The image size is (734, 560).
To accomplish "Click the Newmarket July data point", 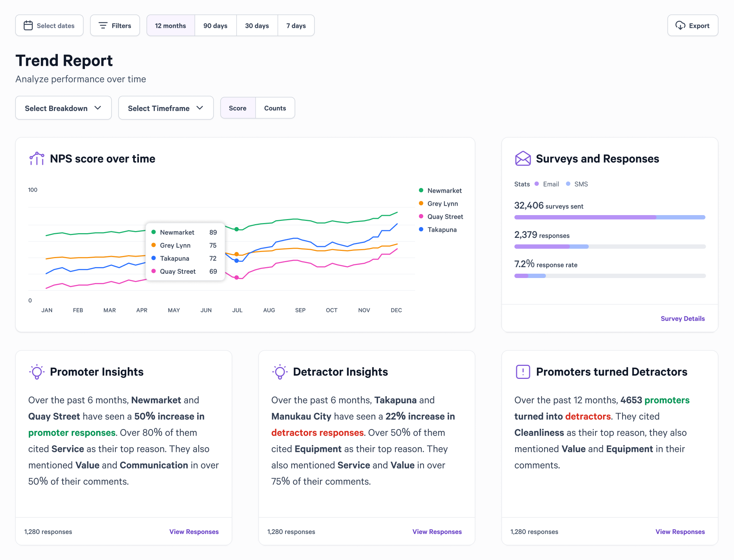I will click(x=237, y=229).
